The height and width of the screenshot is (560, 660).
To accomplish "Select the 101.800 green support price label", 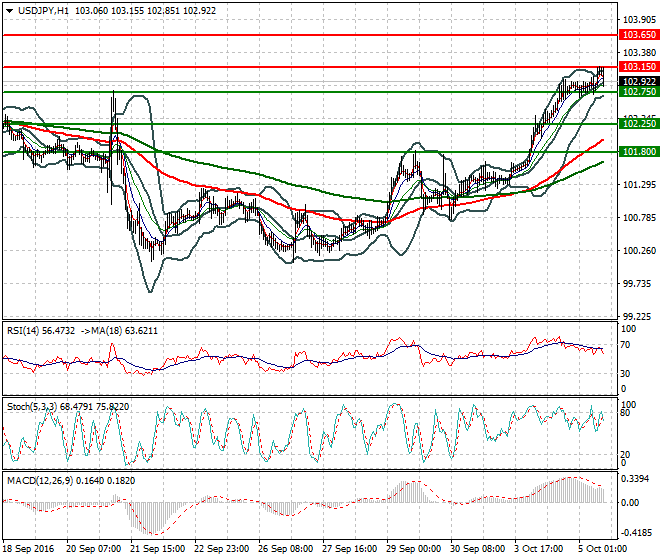I will point(639,152).
